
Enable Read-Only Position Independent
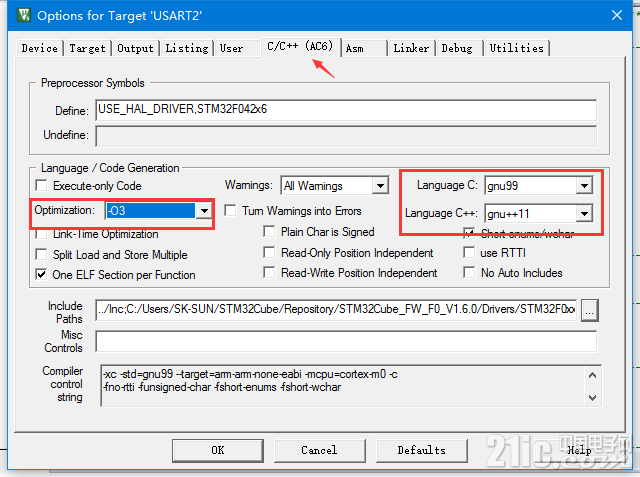(x=269, y=253)
